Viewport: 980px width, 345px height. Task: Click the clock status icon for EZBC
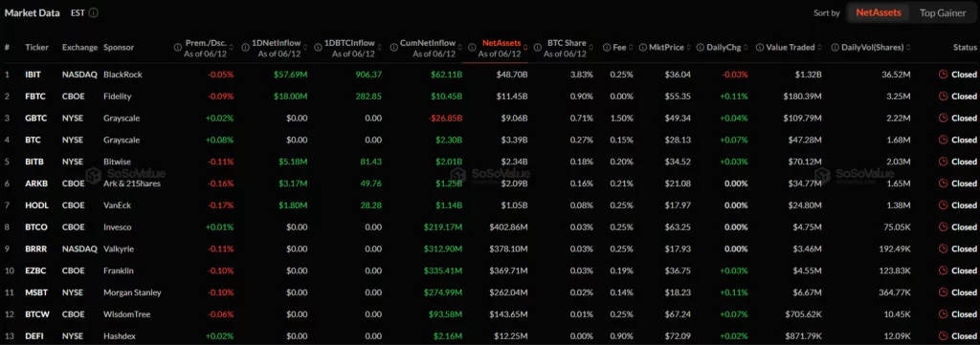(943, 270)
